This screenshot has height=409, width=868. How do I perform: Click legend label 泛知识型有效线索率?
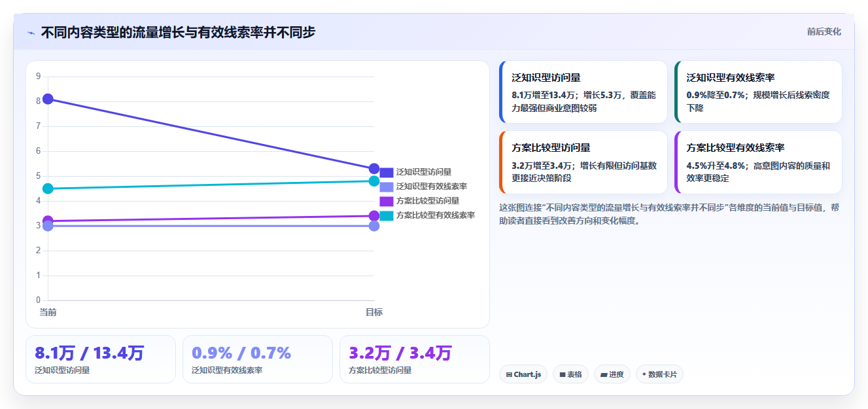431,187
